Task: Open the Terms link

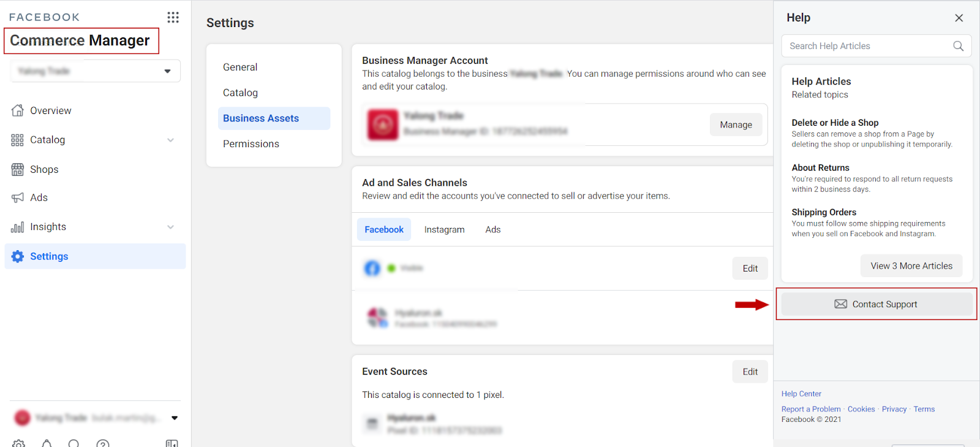Action: click(924, 409)
